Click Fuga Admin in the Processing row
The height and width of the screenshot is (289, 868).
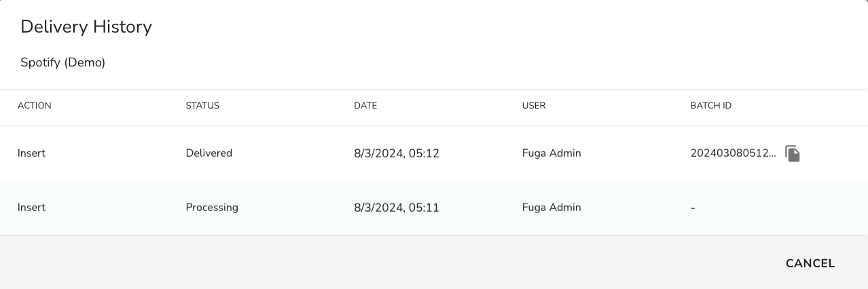pos(551,208)
